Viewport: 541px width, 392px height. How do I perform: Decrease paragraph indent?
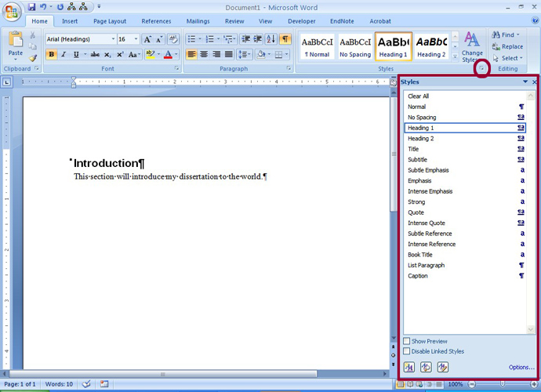[245, 39]
